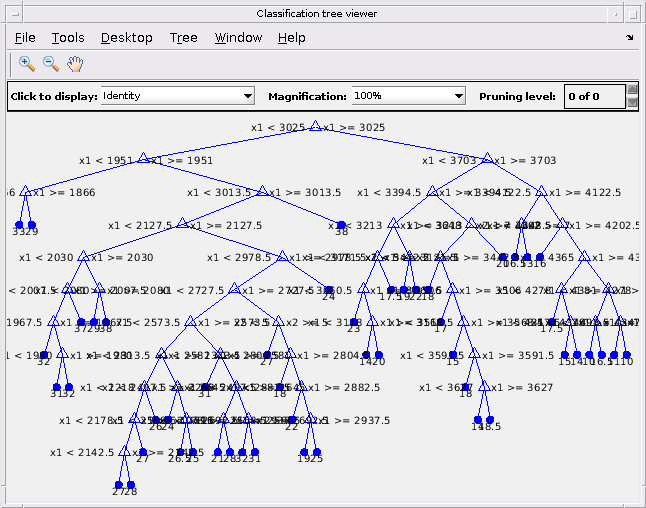Image resolution: width=646 pixels, height=508 pixels.
Task: Click the dock arrow icon at menu bar right
Action: point(630,37)
